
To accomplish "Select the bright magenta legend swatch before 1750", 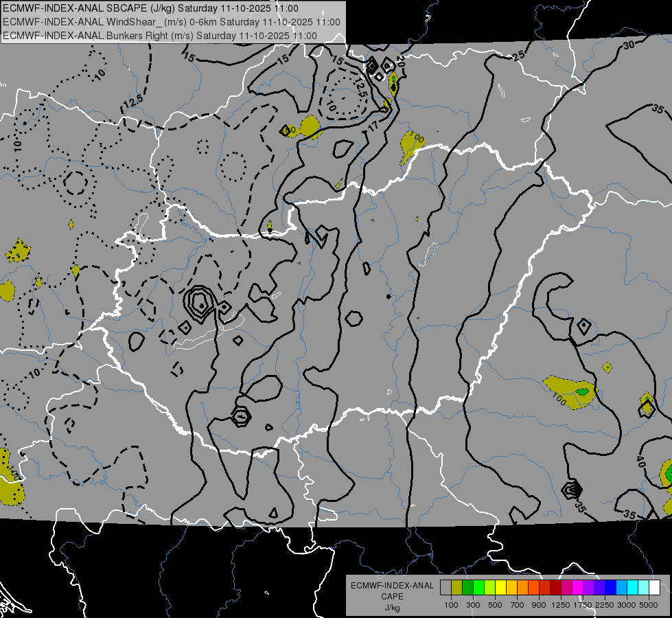I will coord(578,588).
